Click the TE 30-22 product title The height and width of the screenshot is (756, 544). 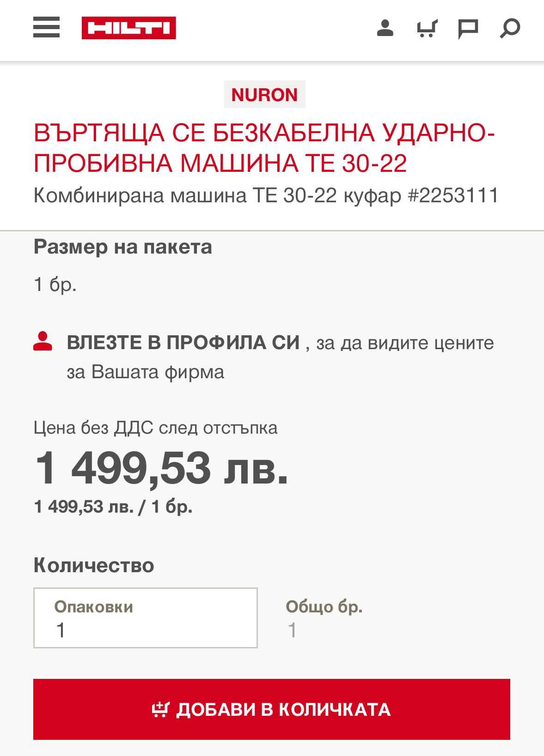click(x=264, y=148)
